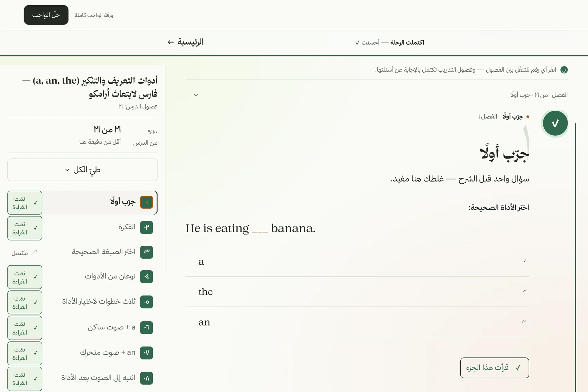Image resolution: width=588 pixels, height=392 pixels.
Task: Click the chapter number ٠٥ badge
Action: (147, 302)
